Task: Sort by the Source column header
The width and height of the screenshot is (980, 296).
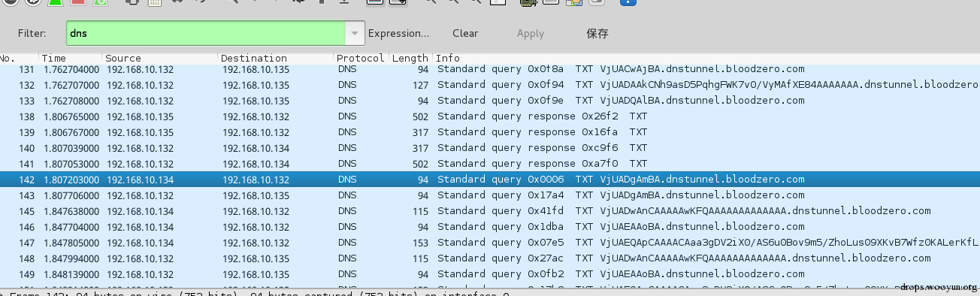Action: (160, 58)
